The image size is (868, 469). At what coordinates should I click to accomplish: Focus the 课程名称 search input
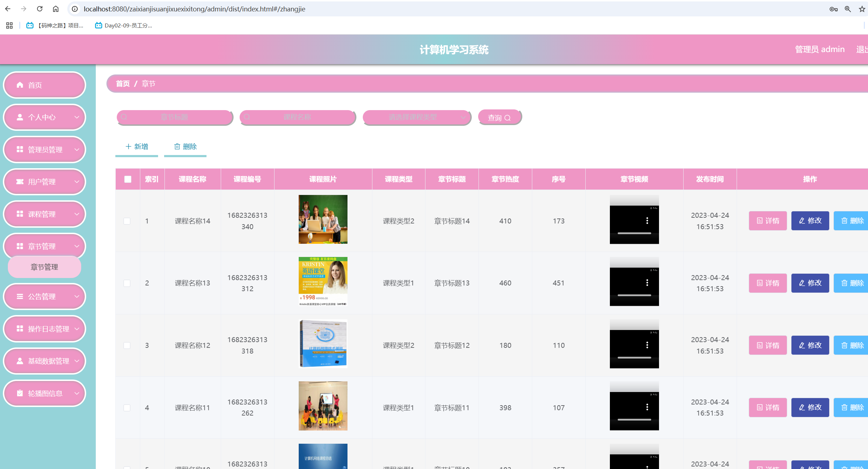[298, 117]
